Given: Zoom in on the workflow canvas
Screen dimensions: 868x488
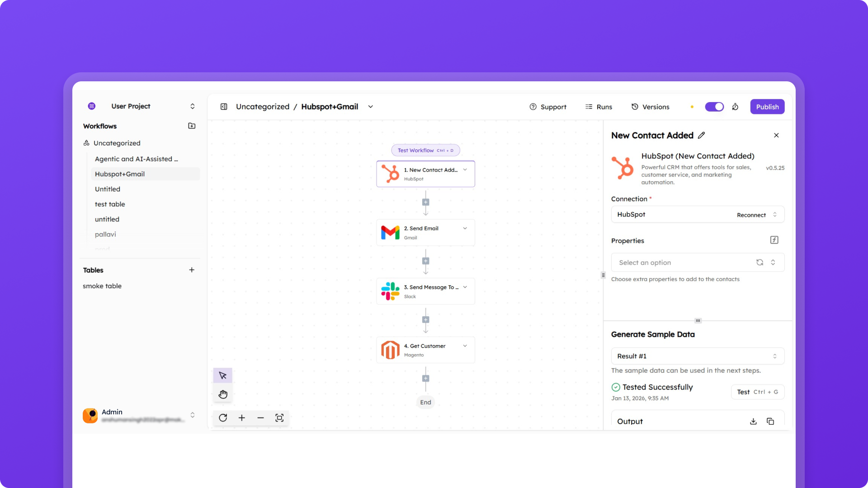Looking at the screenshot, I should click(242, 418).
